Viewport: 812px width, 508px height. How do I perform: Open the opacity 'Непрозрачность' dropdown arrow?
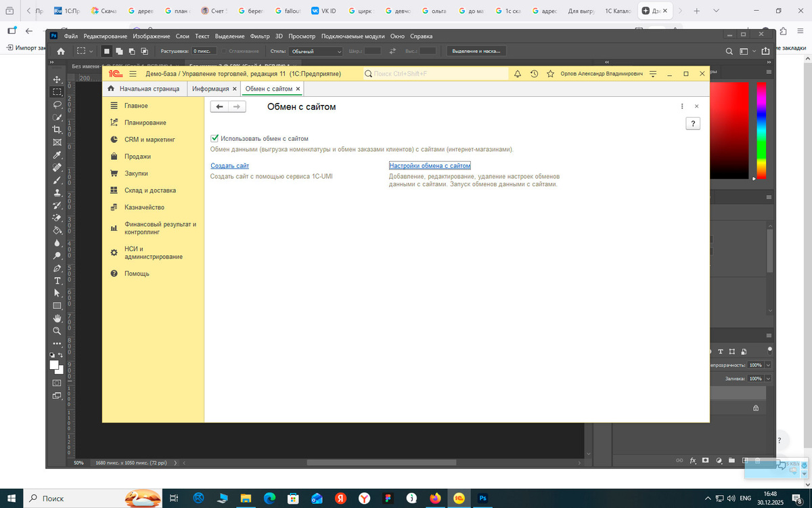(x=768, y=365)
